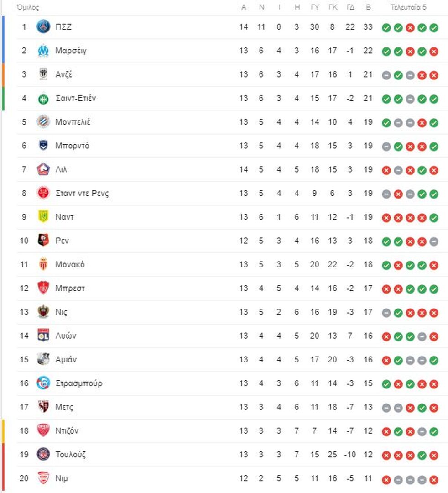
Task: Select the Στρασμπούρ blue crest
Action: click(43, 383)
